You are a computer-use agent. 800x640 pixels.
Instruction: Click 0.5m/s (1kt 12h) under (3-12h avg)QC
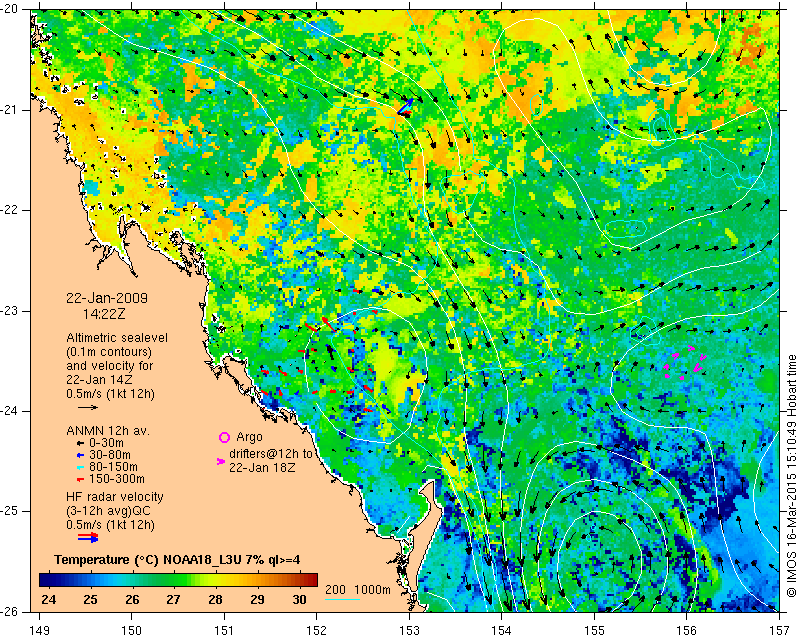pos(110,525)
